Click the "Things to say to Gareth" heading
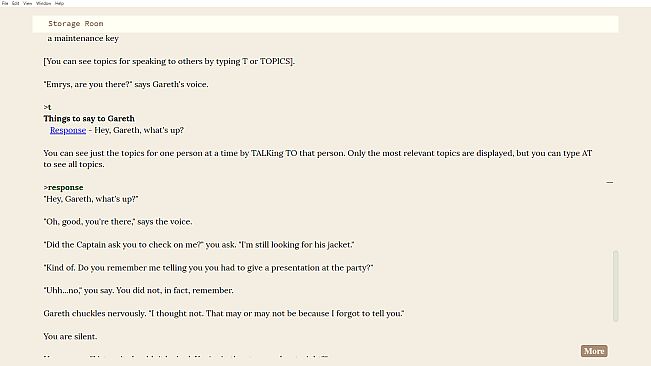The height and width of the screenshot is (366, 651). pyautogui.click(x=89, y=119)
